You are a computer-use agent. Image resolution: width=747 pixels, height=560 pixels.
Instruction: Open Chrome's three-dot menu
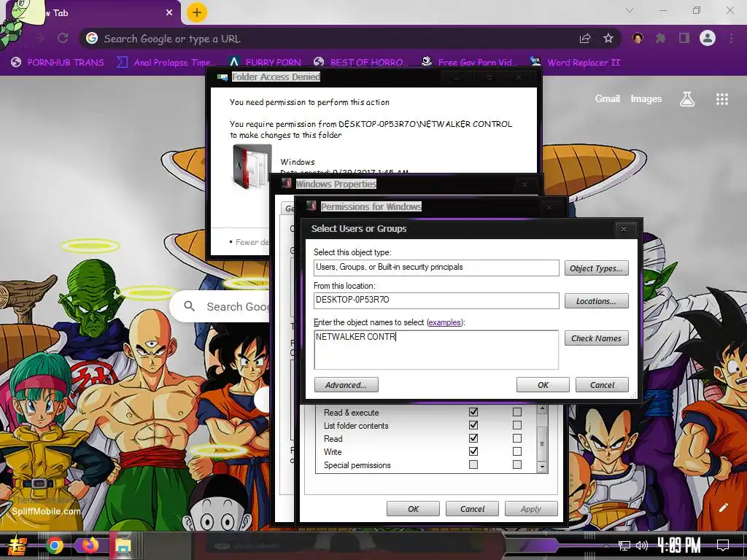coord(731,38)
